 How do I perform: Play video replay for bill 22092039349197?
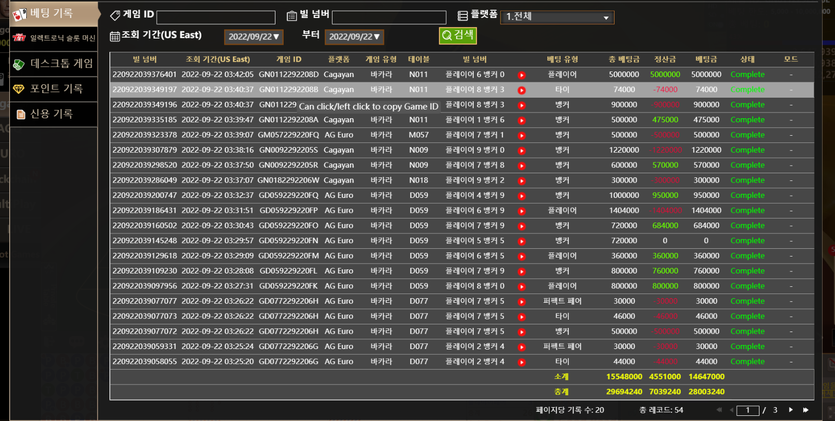tap(521, 90)
